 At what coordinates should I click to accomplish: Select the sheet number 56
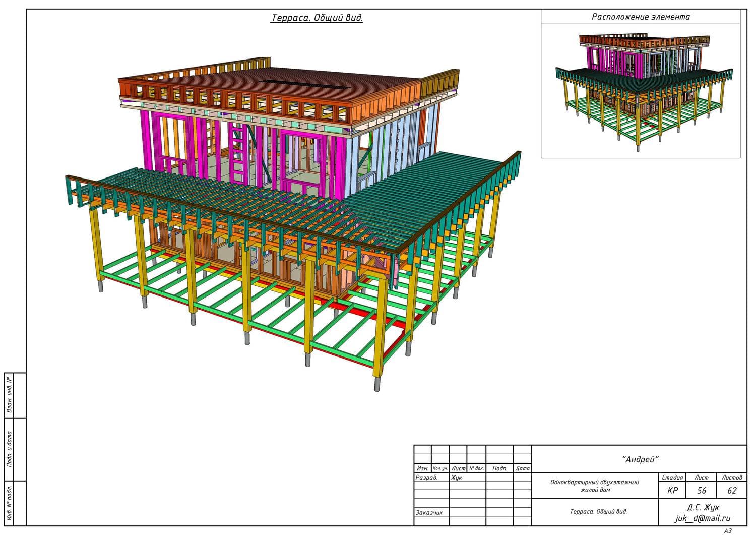point(701,491)
